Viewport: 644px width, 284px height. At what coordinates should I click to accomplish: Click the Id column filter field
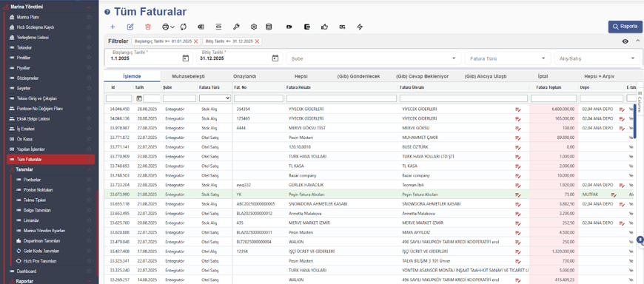(x=118, y=98)
